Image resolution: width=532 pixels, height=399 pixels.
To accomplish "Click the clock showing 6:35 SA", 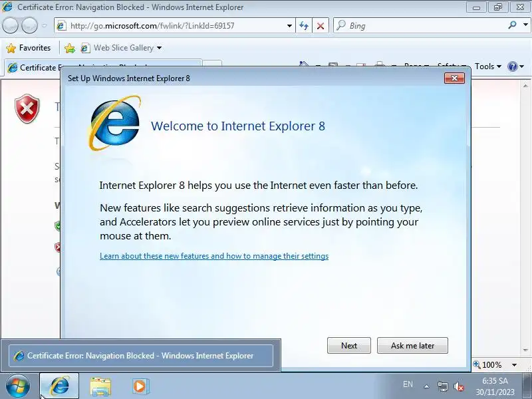I will click(x=495, y=380).
